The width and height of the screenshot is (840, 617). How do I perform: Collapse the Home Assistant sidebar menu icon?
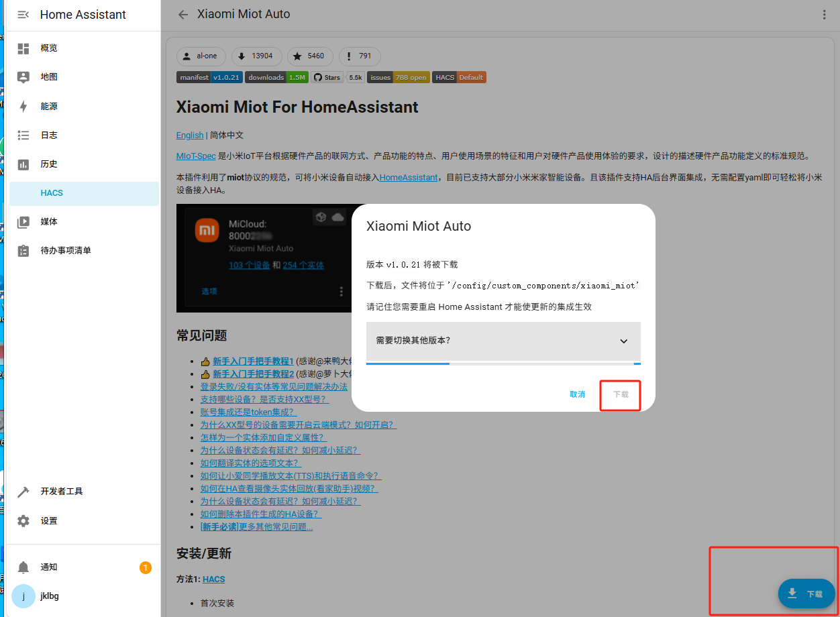pyautogui.click(x=23, y=15)
